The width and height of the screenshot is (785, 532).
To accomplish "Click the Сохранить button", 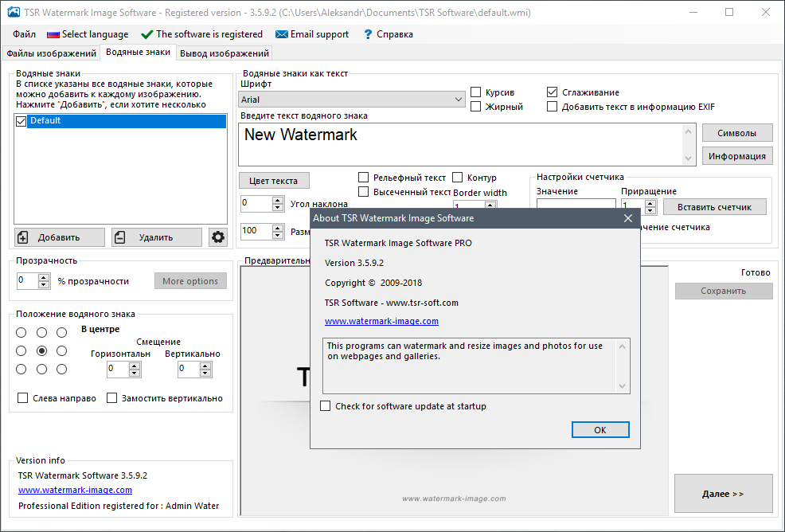I will [x=724, y=291].
